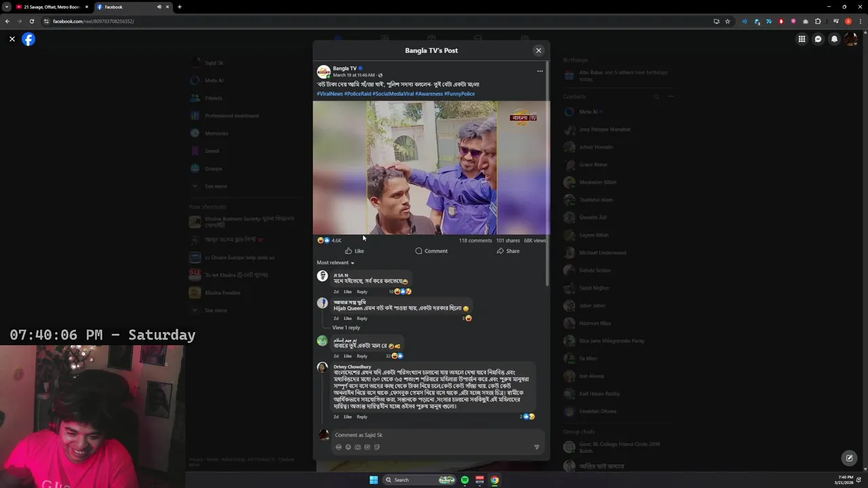Click the Comment button under the video

click(431, 251)
